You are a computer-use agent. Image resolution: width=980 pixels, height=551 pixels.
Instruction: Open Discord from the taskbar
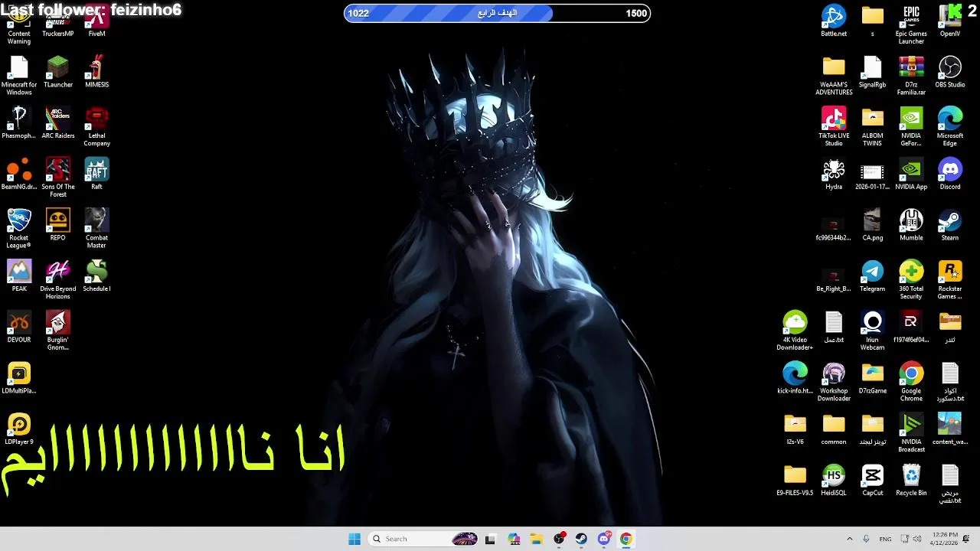604,539
